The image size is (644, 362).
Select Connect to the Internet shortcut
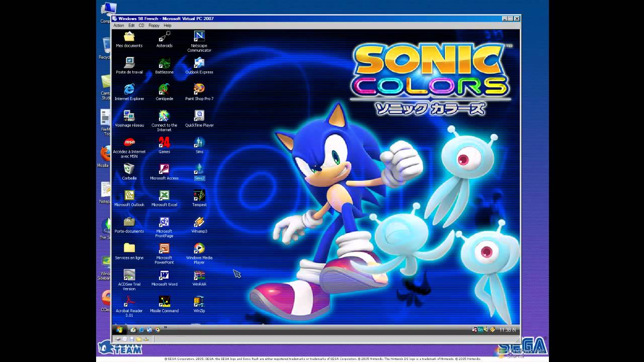165,121
